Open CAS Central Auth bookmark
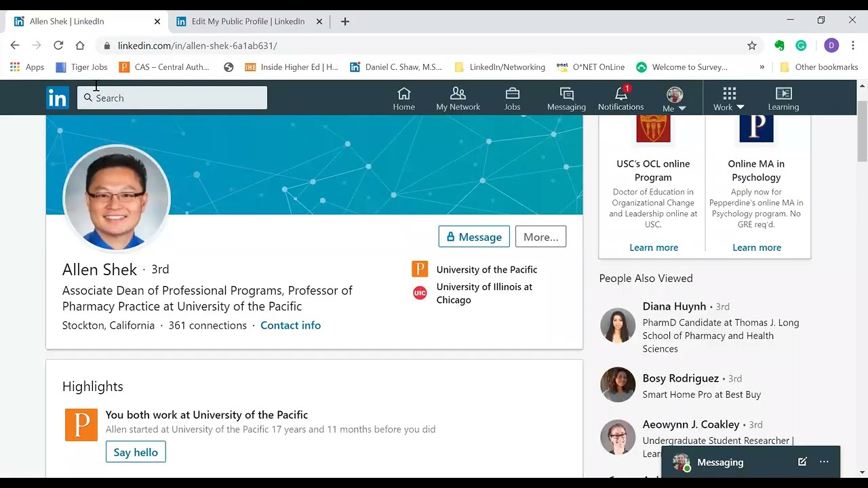Screen dimensions: 868x488 [x=164, y=67]
